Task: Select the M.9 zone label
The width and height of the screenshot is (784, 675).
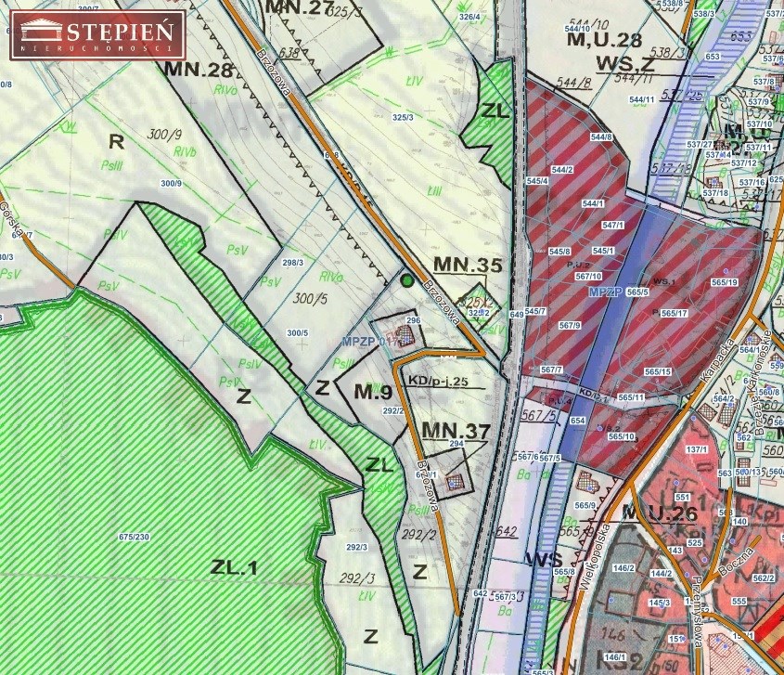Action: click(375, 390)
